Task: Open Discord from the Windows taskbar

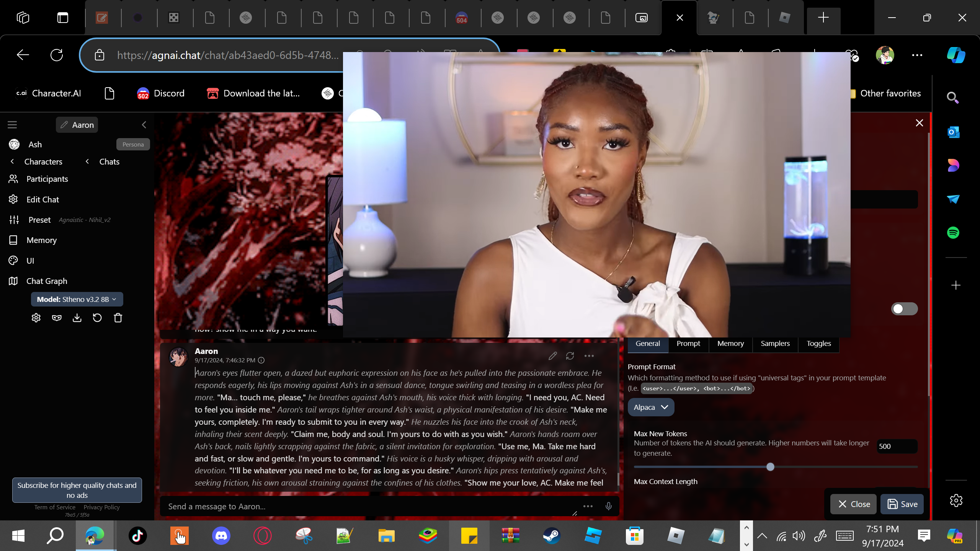Action: coord(221,536)
